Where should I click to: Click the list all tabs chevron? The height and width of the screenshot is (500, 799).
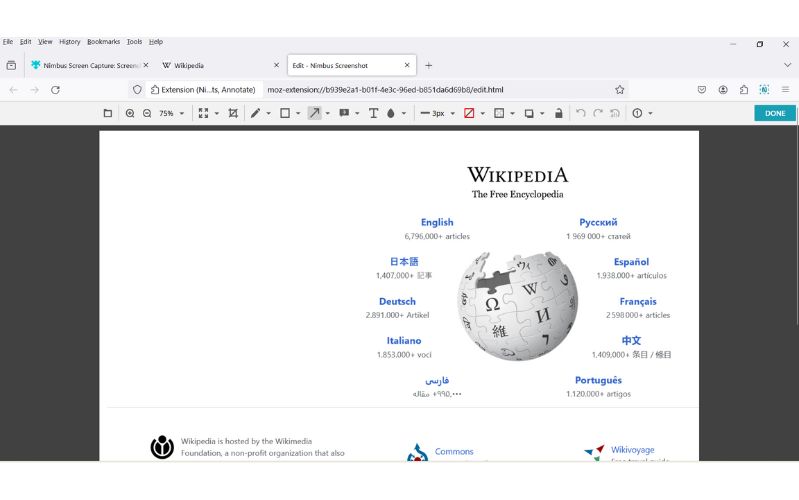(x=787, y=65)
